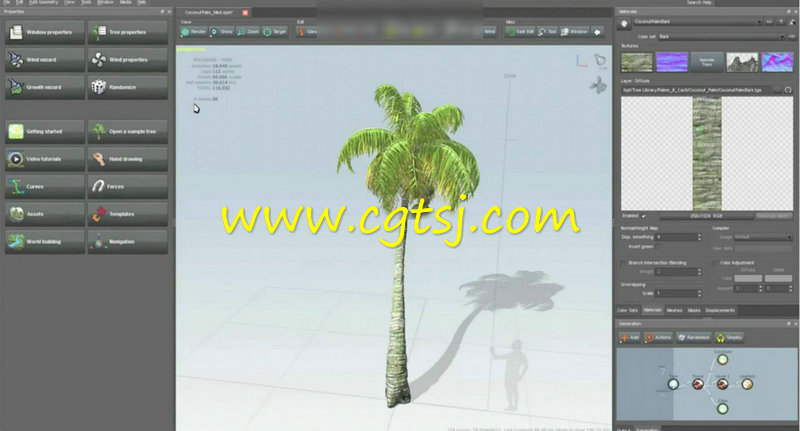Select the Specular/Trans texture slot

click(707, 62)
